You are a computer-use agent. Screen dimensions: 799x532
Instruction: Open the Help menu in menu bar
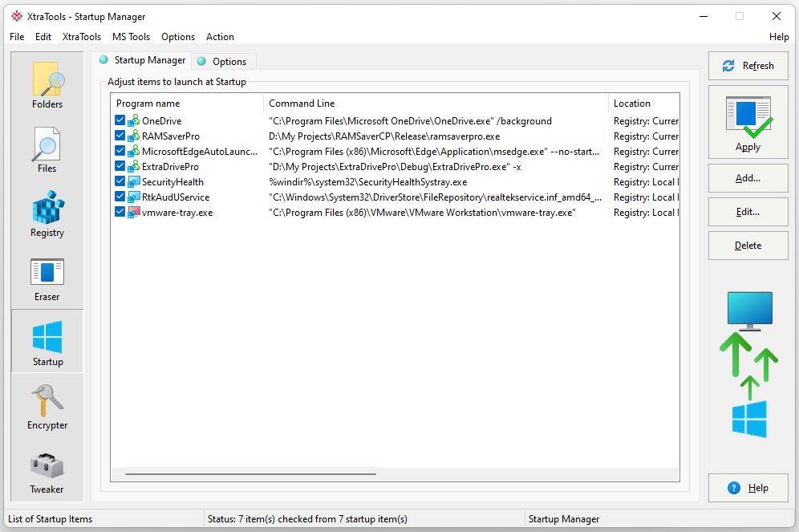point(779,37)
